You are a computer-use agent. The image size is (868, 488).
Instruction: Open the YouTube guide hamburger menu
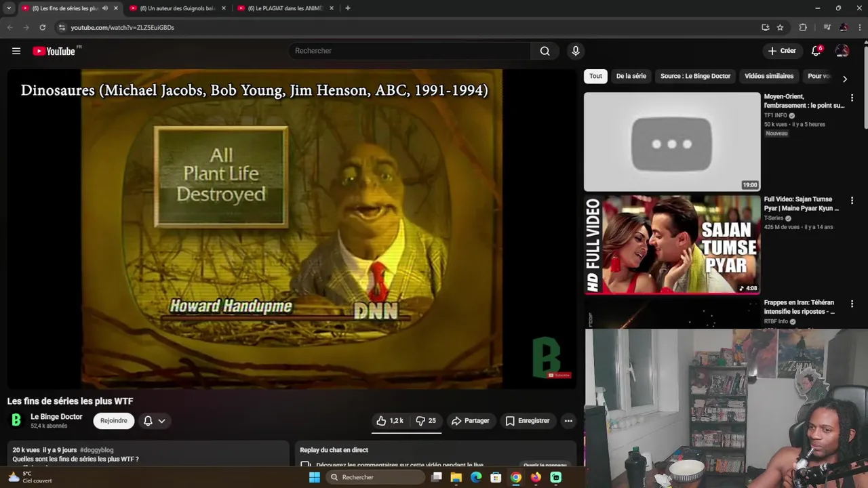point(16,51)
